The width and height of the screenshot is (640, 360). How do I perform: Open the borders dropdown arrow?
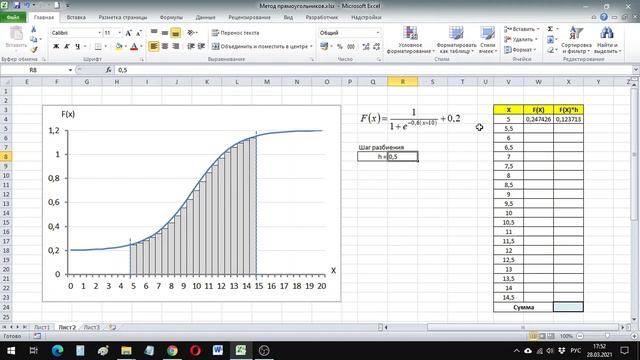tap(105, 47)
